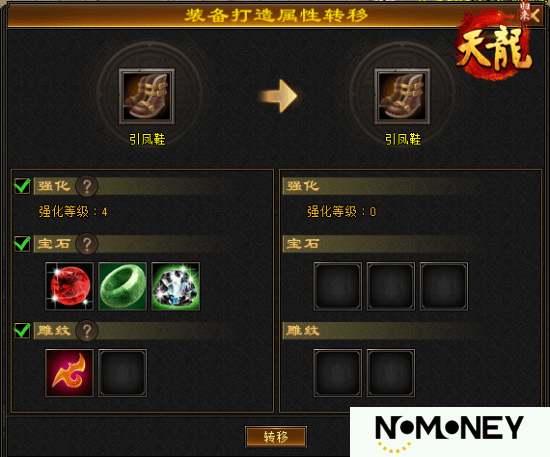Screen dimensions: 550x457
Task: Open help icon next to 强化
Action: tap(87, 186)
